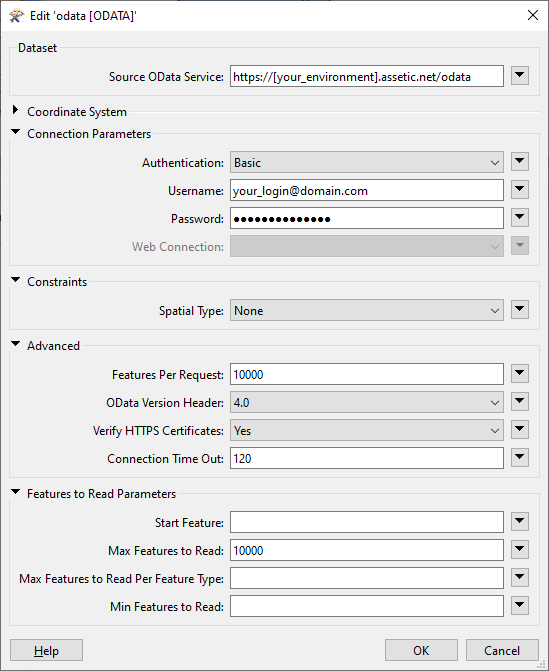Image resolution: width=549 pixels, height=671 pixels.
Task: Open parameter menu arrow beside Password field
Action: pyautogui.click(x=519, y=218)
